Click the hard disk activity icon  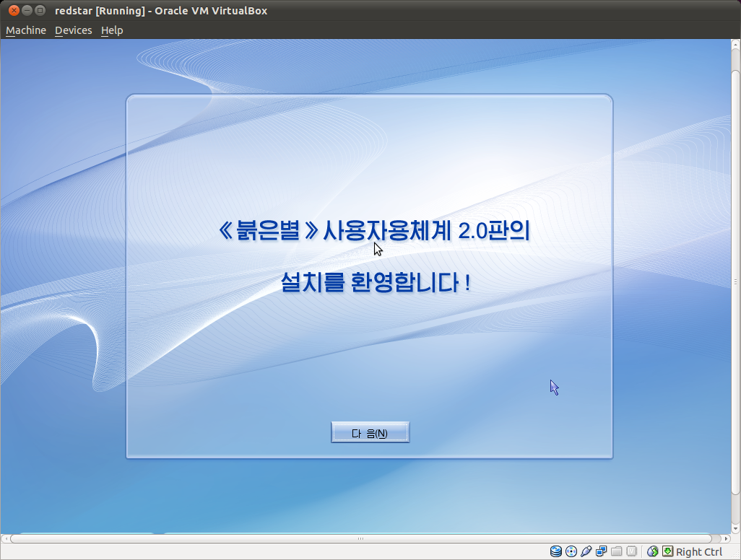pos(556,551)
